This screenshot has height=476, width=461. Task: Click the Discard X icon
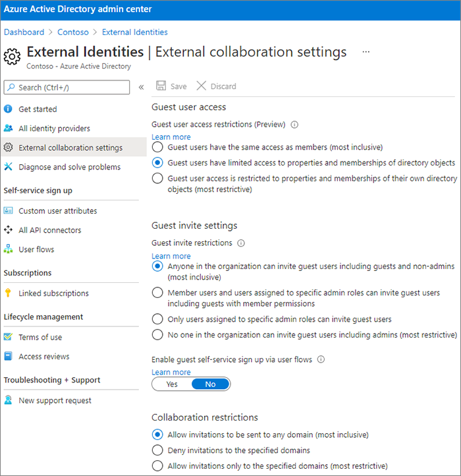(x=201, y=86)
